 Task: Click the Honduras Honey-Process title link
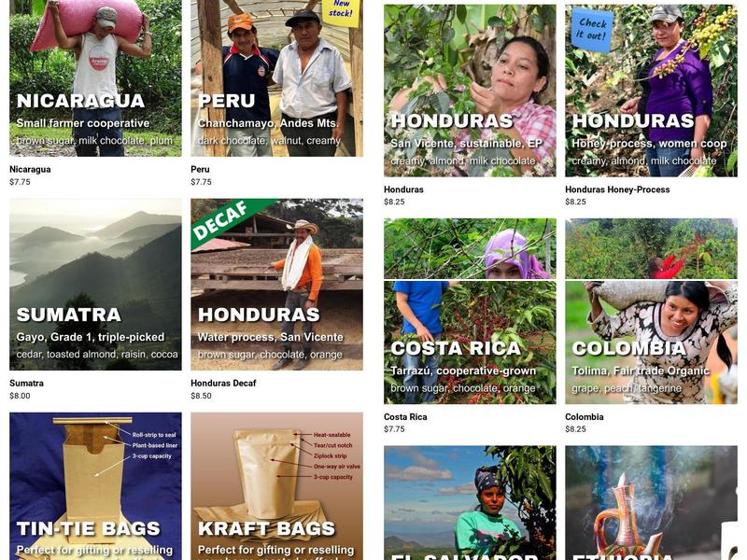617,189
